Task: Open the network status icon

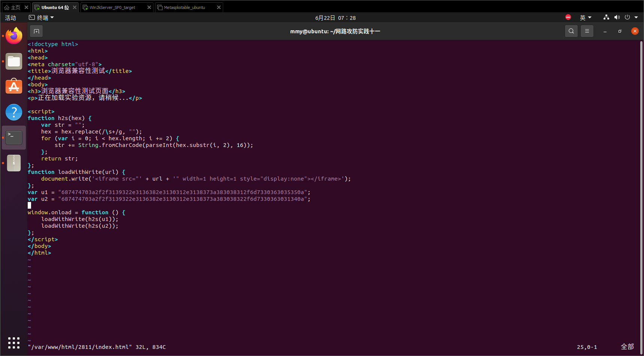Action: pos(606,17)
